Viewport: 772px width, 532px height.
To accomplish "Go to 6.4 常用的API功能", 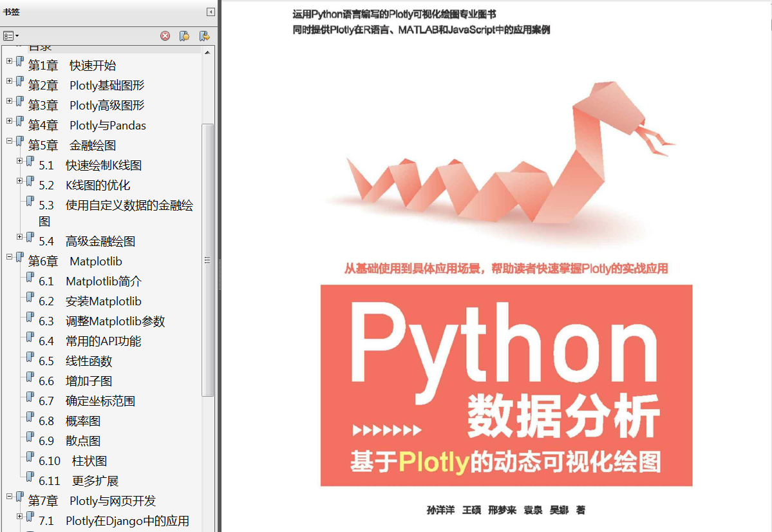I will click(90, 341).
